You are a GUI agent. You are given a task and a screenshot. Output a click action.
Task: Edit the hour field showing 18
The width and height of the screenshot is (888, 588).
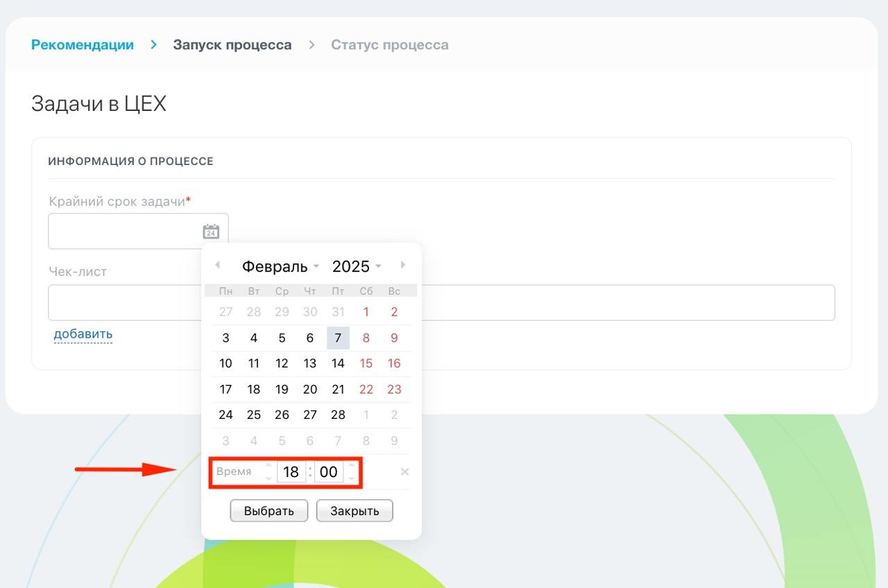291,472
